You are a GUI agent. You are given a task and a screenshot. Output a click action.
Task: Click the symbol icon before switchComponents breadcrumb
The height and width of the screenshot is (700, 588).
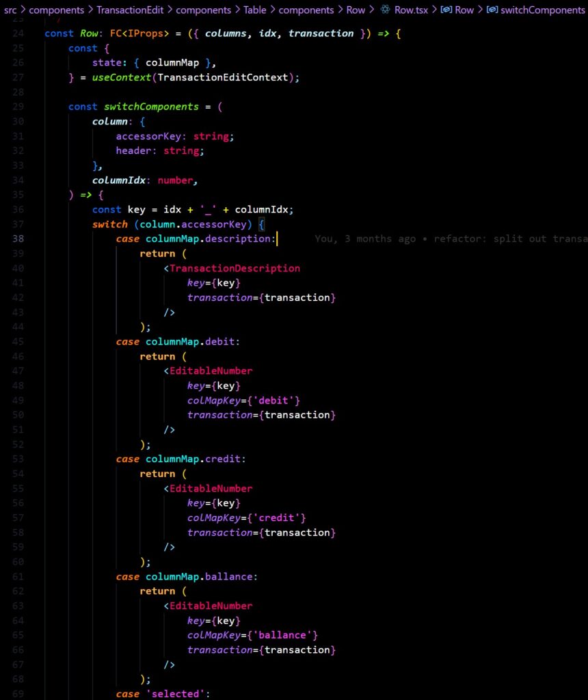(492, 10)
